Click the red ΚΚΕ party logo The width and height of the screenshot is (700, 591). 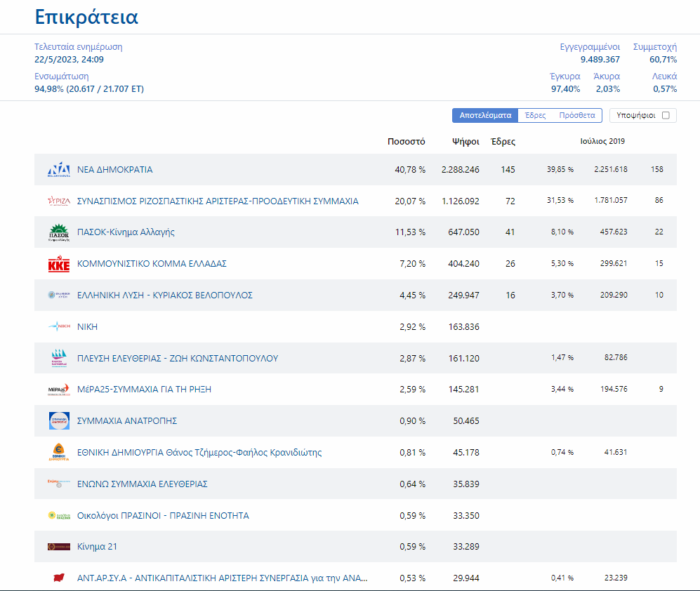(59, 264)
